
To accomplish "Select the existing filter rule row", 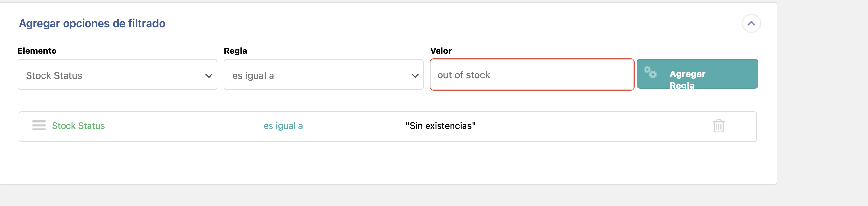I will (388, 127).
